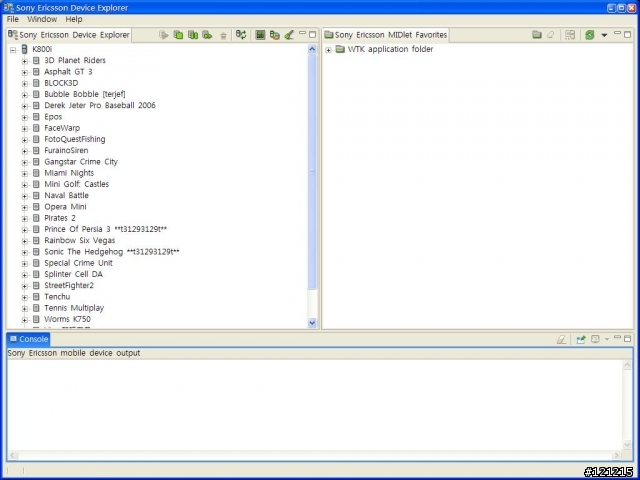Click the WTK application folder icon
The image size is (640, 480).
click(340, 49)
